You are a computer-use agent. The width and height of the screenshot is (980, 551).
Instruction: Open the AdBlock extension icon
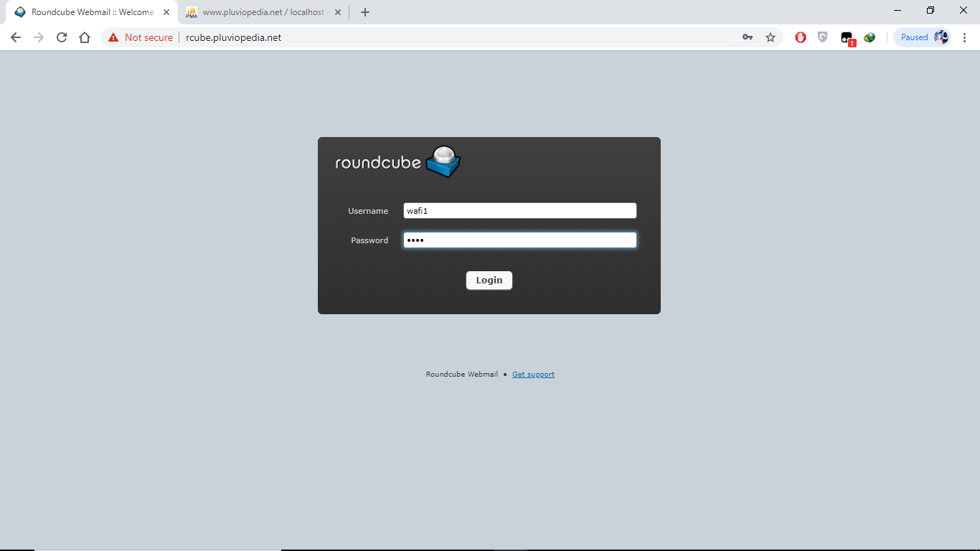click(800, 37)
